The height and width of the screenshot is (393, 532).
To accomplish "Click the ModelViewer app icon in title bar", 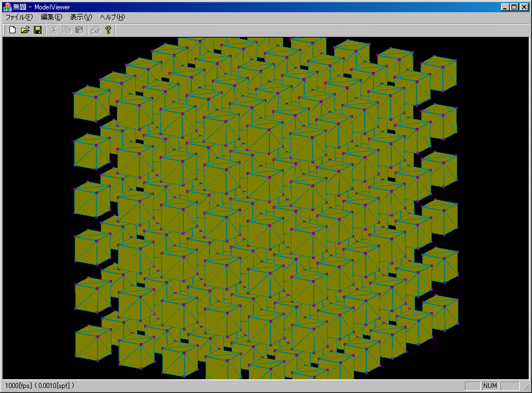I will click(x=7, y=7).
